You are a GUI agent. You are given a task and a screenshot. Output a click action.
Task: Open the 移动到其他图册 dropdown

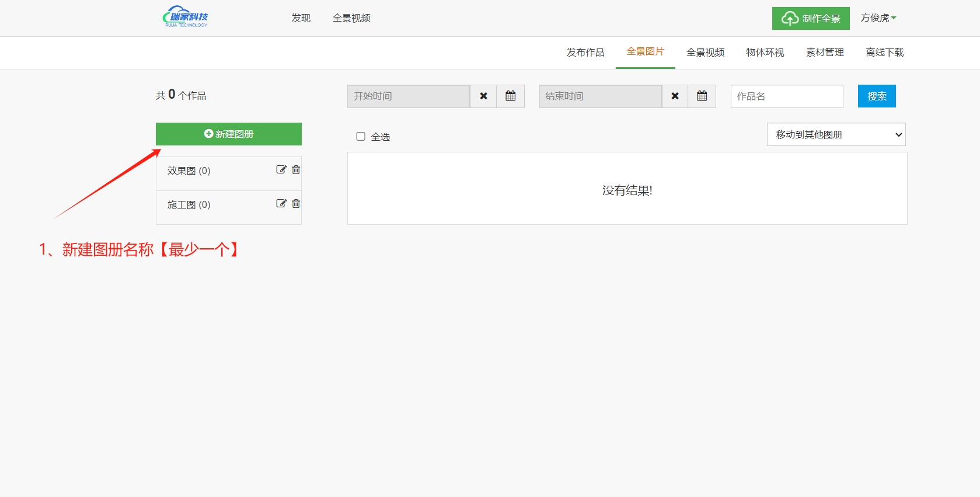click(836, 134)
